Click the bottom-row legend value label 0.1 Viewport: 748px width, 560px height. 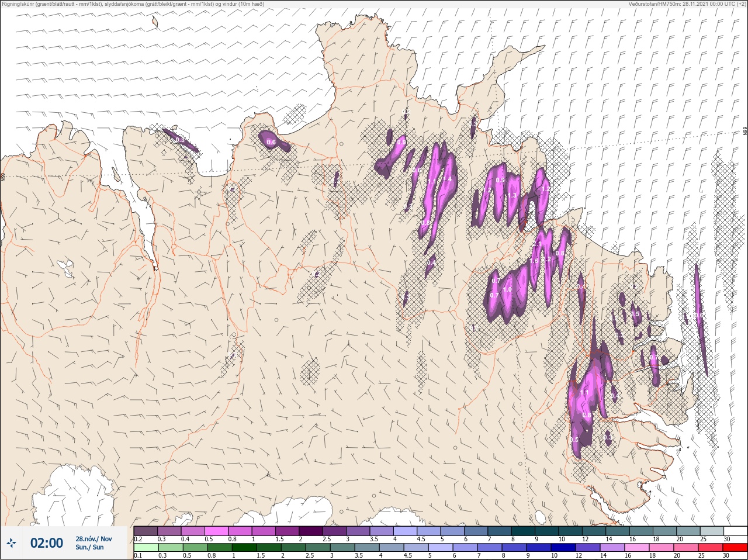138,555
